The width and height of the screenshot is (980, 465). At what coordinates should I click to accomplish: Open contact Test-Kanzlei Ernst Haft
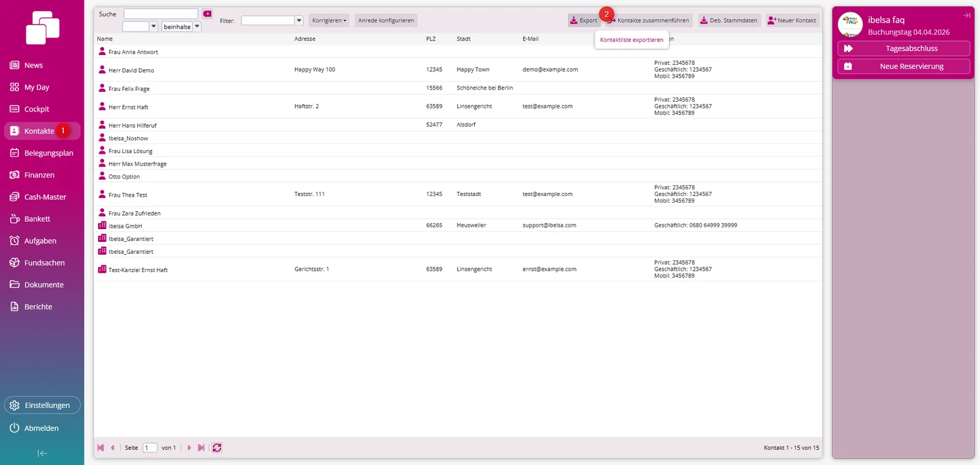(138, 270)
